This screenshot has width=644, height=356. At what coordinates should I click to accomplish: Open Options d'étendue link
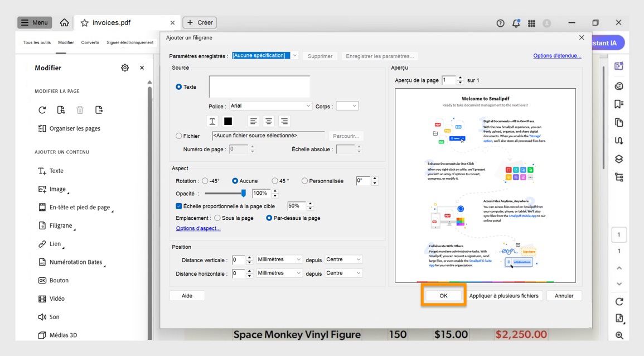coord(558,56)
